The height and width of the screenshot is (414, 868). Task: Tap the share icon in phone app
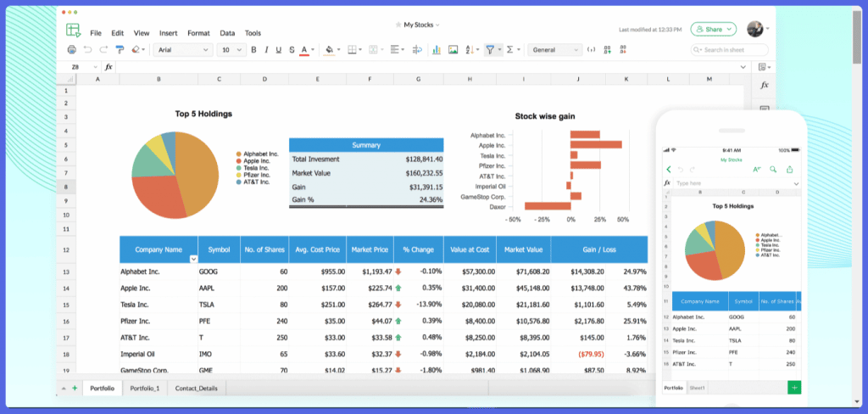point(790,169)
